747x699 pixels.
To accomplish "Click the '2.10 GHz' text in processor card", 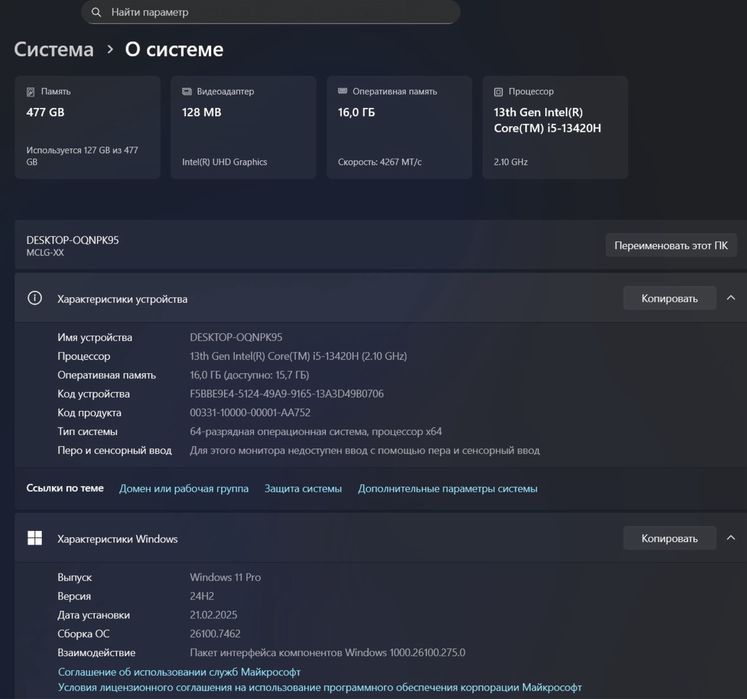I will (511, 162).
